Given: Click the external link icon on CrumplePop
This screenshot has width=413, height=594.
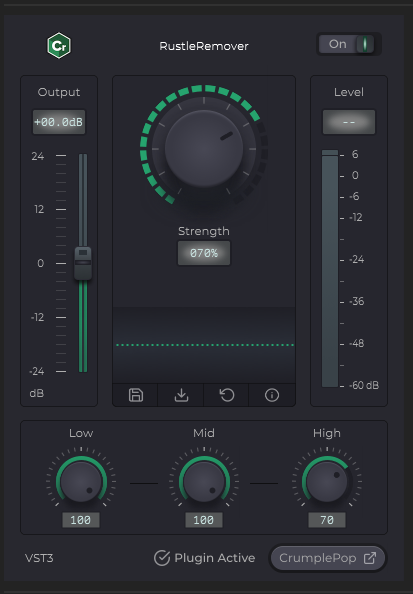Looking at the screenshot, I should pyautogui.click(x=370, y=558).
